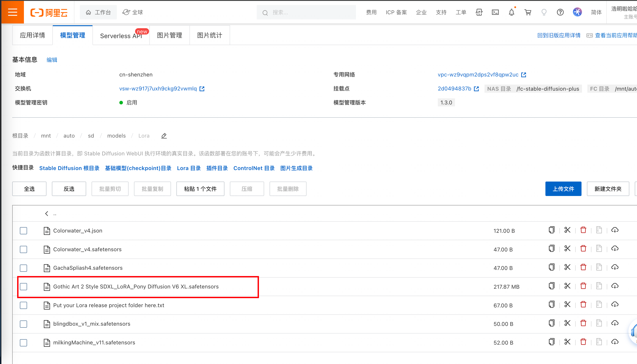Screen dimensions: 637x364
Task: Switch to the Serverless API tab
Action: pyautogui.click(x=121, y=36)
